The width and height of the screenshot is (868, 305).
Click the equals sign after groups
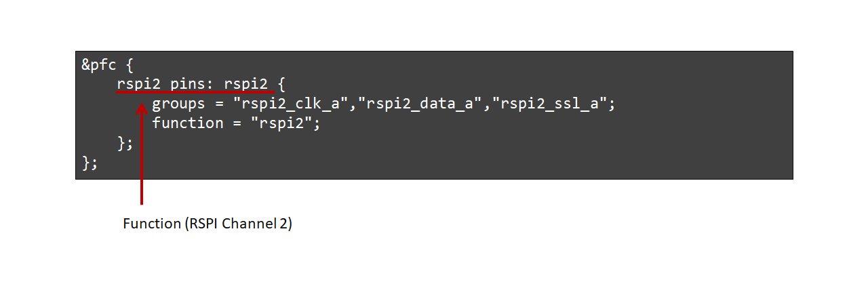tap(218, 104)
